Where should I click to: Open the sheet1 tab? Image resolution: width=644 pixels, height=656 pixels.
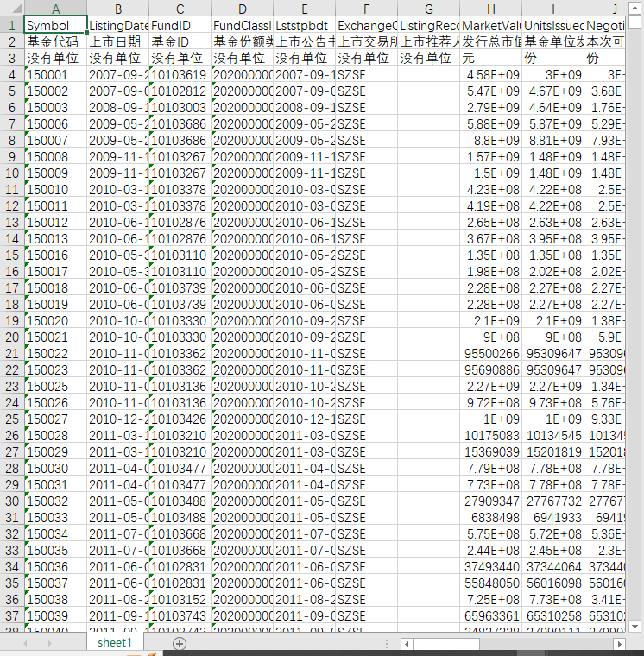pos(115,642)
